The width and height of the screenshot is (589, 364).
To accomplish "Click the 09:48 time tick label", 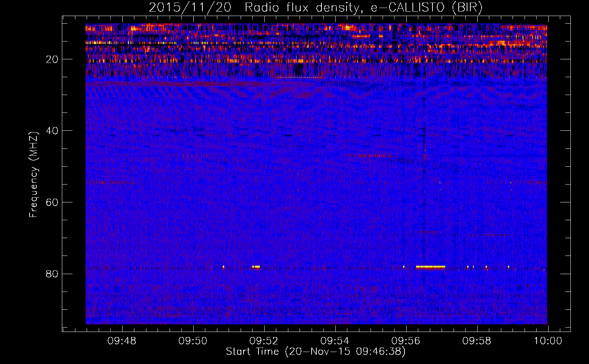I will coord(122,341).
